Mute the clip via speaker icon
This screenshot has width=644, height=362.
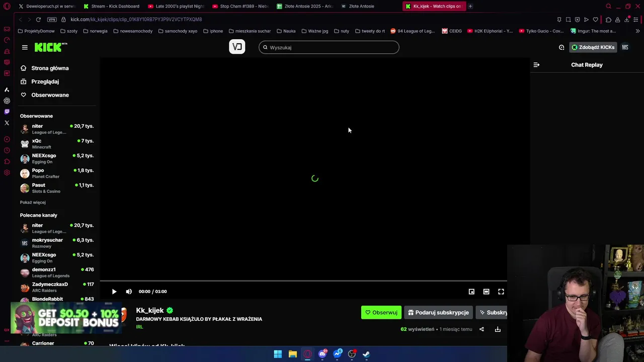click(129, 292)
